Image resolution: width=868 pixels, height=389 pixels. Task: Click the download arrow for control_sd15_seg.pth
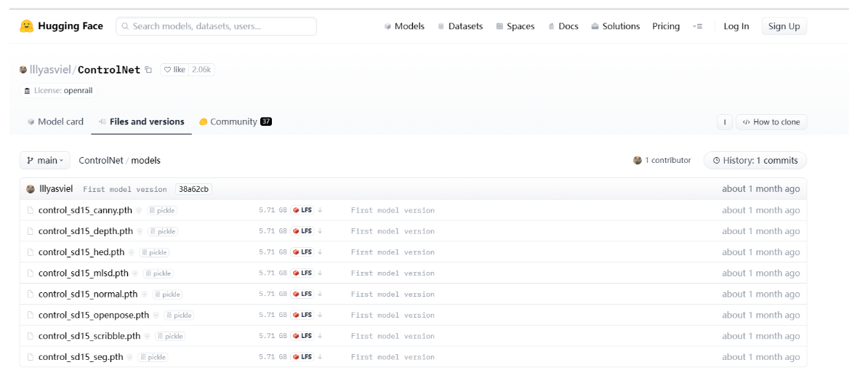click(x=320, y=357)
